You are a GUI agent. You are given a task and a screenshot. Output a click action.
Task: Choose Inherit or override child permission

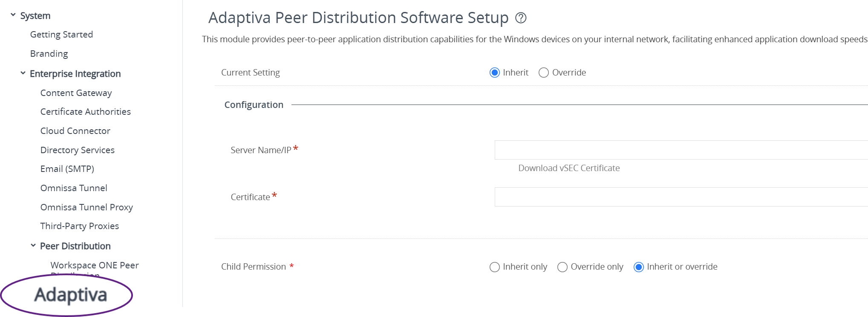pos(638,267)
